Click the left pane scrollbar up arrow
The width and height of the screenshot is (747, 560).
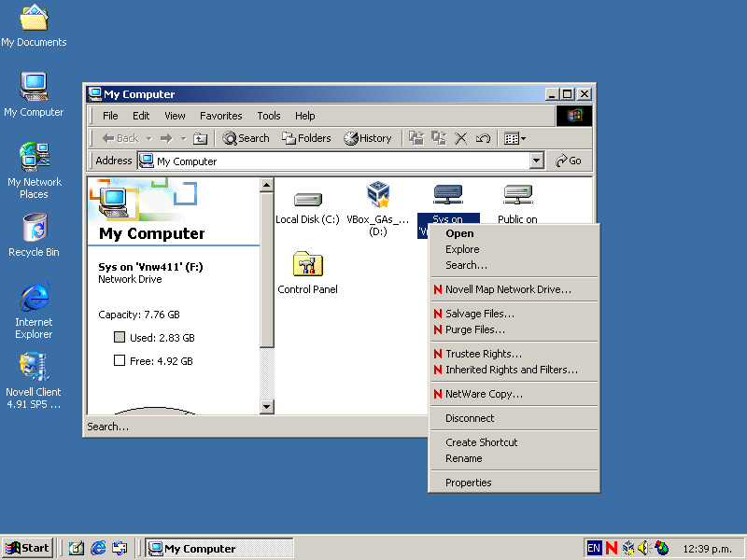[267, 185]
